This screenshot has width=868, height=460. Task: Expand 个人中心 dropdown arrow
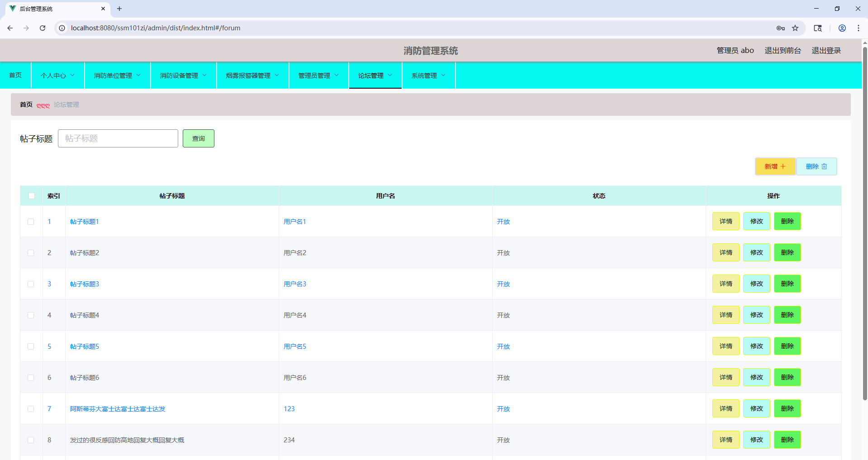click(72, 75)
